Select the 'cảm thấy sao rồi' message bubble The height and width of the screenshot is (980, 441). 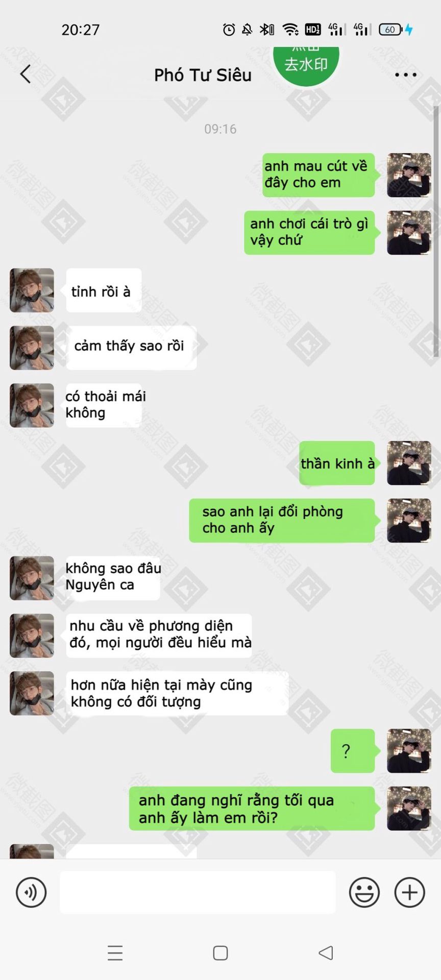(131, 347)
